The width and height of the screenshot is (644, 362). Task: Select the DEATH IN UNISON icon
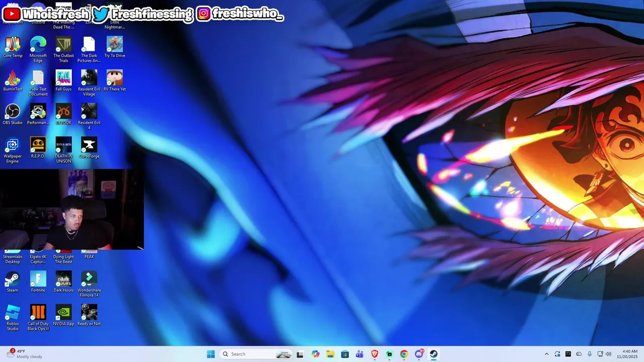point(63,150)
